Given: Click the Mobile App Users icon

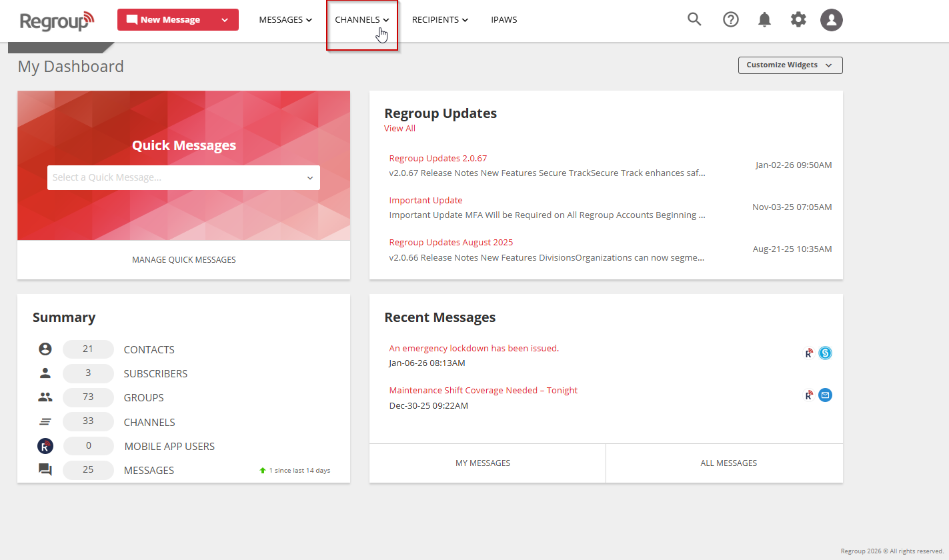Looking at the screenshot, I should [45, 446].
